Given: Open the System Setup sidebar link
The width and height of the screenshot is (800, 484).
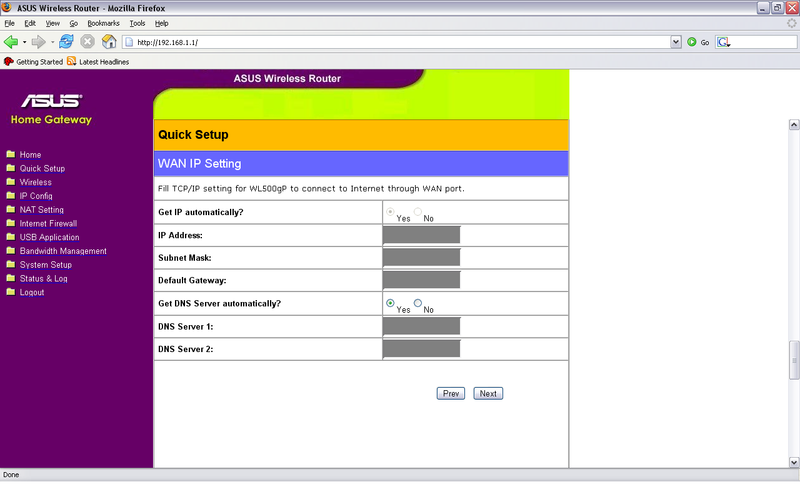Looking at the screenshot, I should 46,265.
